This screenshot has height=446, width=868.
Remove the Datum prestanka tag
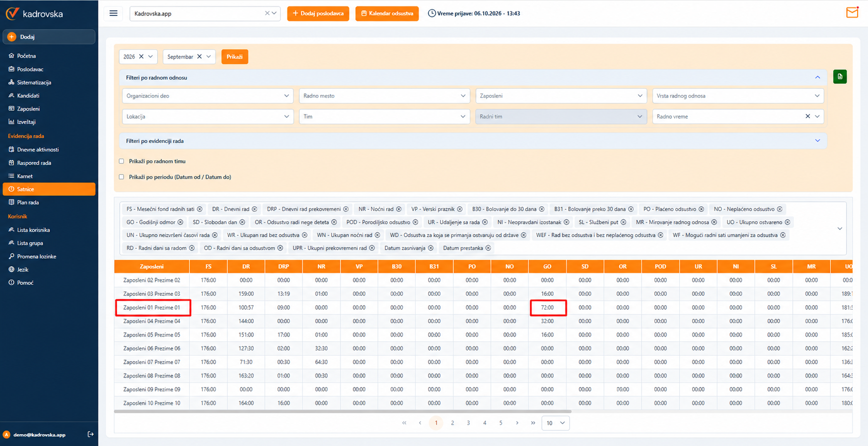488,248
